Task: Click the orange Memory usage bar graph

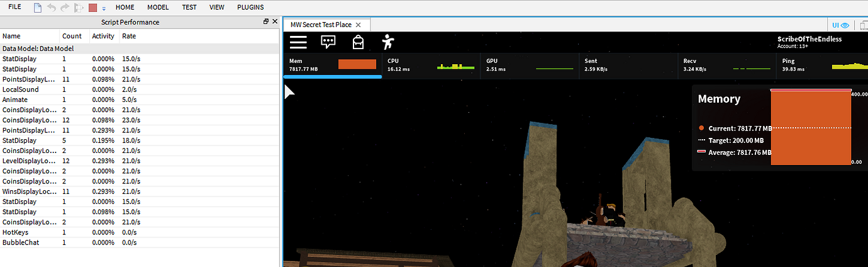Action: 811,128
